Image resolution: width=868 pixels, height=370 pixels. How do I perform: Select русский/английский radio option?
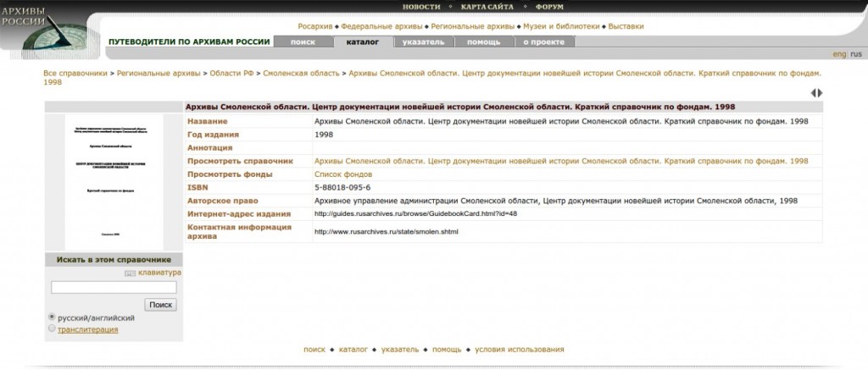coord(52,317)
